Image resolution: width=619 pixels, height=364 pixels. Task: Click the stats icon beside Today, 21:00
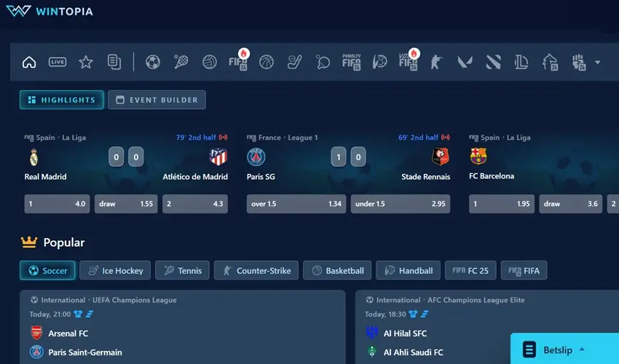90,314
